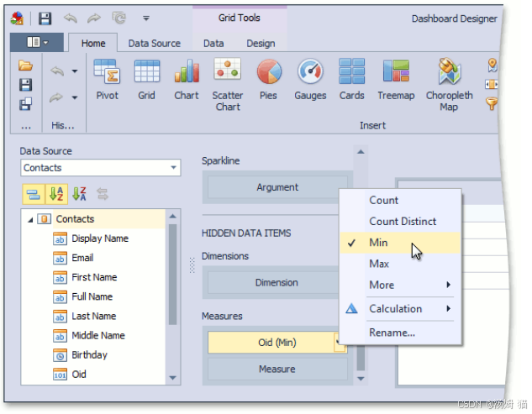Screen dimensions: 532x414
Task: Select the Middle Name field
Action: (x=98, y=335)
